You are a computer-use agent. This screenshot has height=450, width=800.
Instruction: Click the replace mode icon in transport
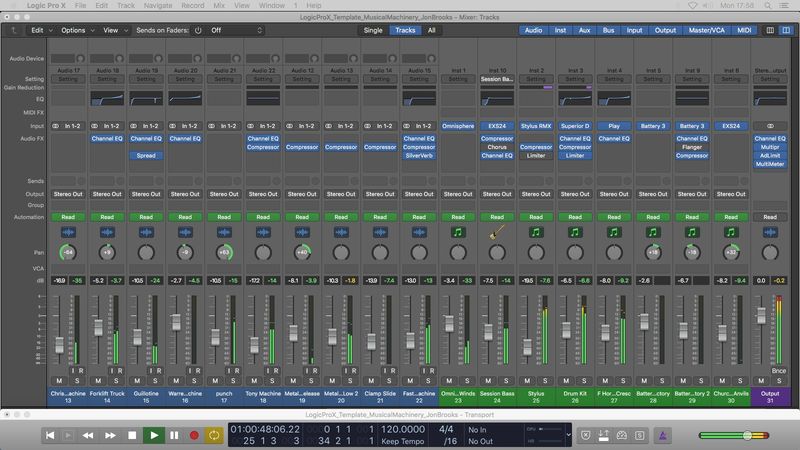586,435
